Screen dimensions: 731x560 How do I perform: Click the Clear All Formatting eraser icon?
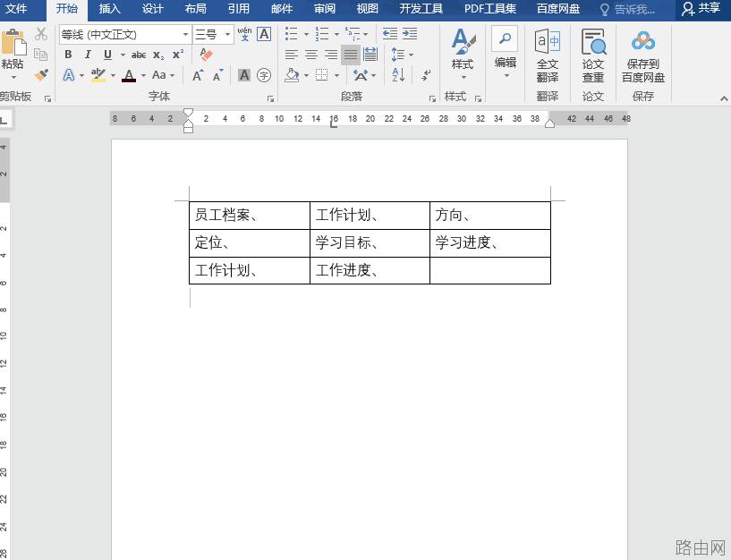point(206,55)
